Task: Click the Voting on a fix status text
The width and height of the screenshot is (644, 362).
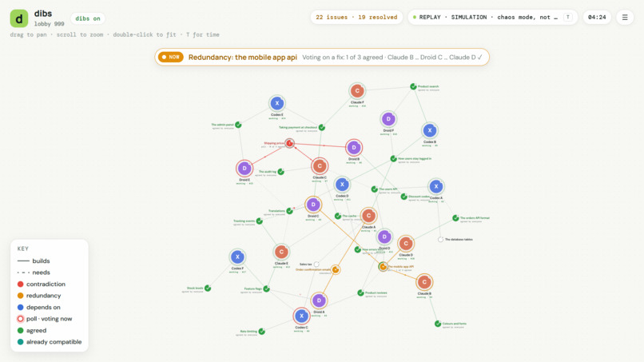Action: point(392,57)
